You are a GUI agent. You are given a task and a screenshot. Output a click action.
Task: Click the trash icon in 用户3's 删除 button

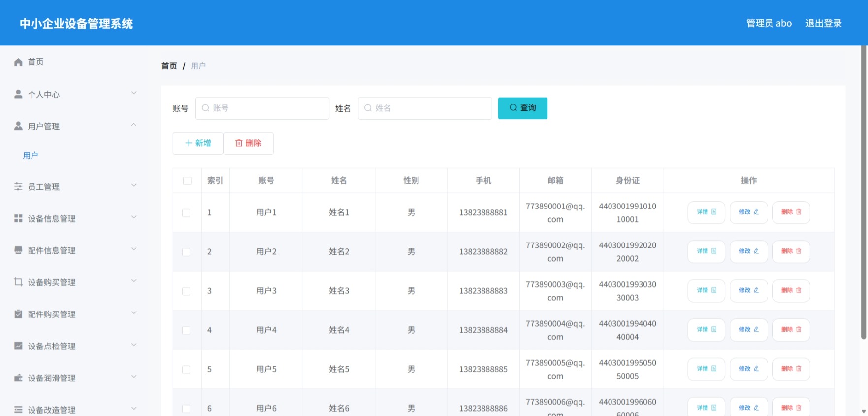(x=799, y=290)
